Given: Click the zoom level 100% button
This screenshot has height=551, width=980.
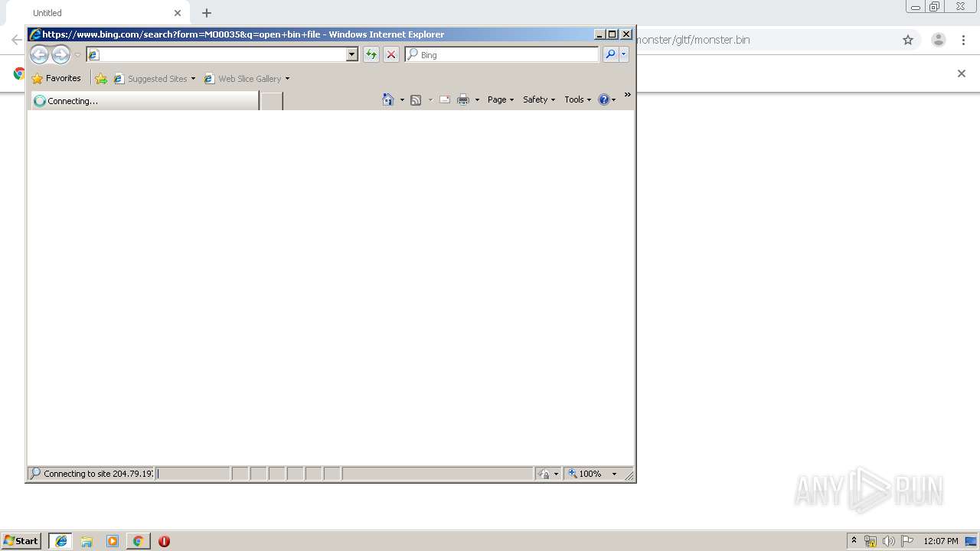Looking at the screenshot, I should click(586, 474).
